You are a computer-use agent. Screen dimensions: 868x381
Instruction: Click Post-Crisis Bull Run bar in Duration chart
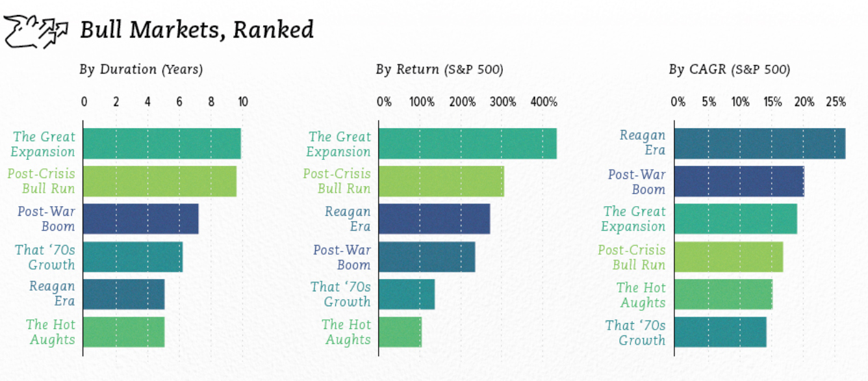(x=160, y=181)
